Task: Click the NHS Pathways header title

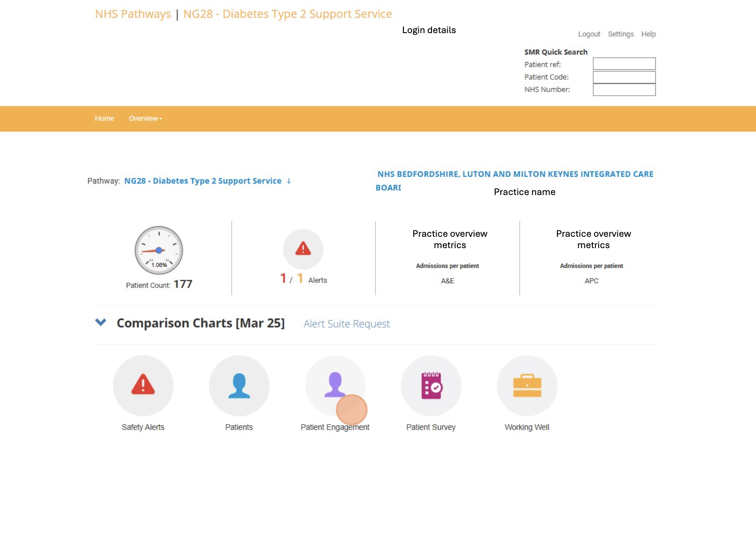Action: [x=133, y=14]
